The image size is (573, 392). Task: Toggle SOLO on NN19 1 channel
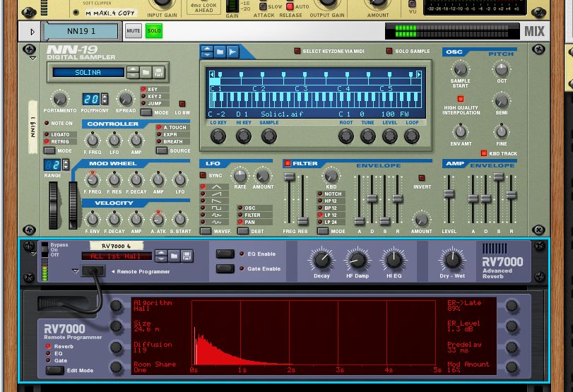[153, 31]
